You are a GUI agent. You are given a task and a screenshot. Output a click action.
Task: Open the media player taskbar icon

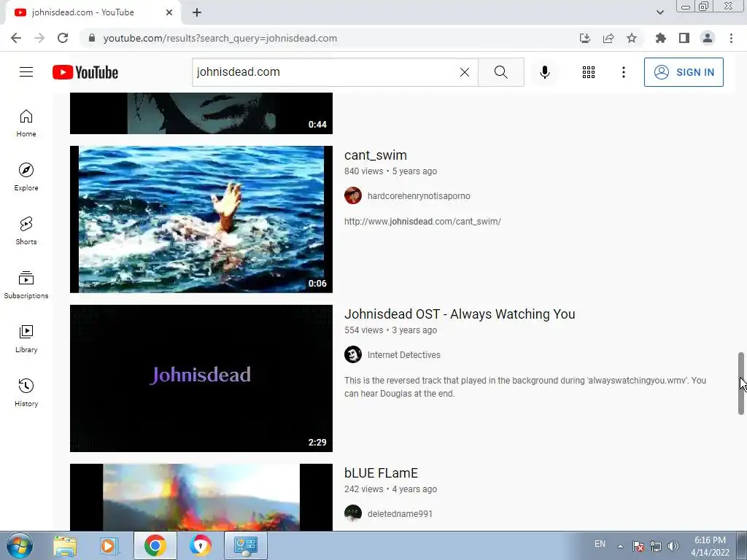click(x=109, y=545)
